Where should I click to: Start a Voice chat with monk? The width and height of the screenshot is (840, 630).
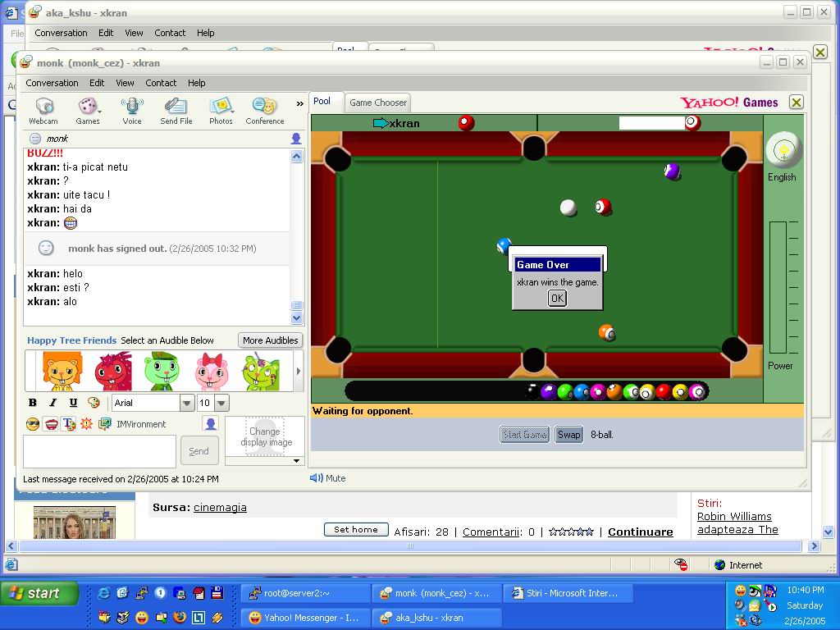[132, 111]
